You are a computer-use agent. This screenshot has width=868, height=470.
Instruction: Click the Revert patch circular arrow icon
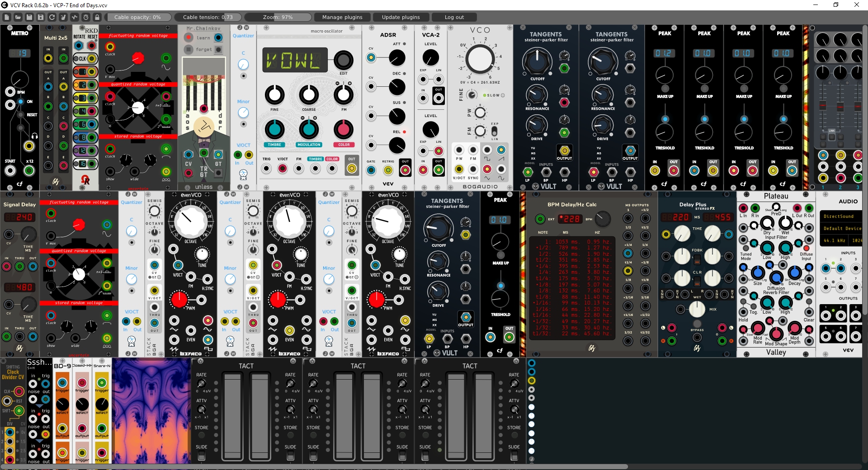[x=52, y=17]
